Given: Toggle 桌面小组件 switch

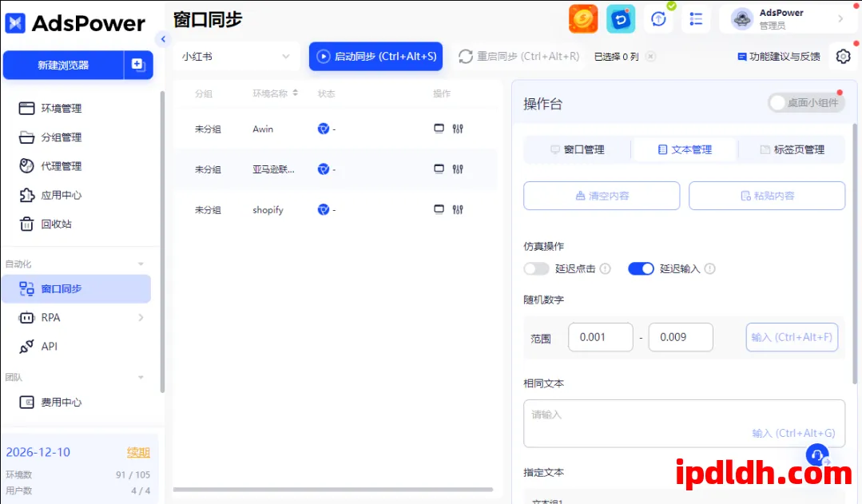Looking at the screenshot, I should pyautogui.click(x=806, y=103).
